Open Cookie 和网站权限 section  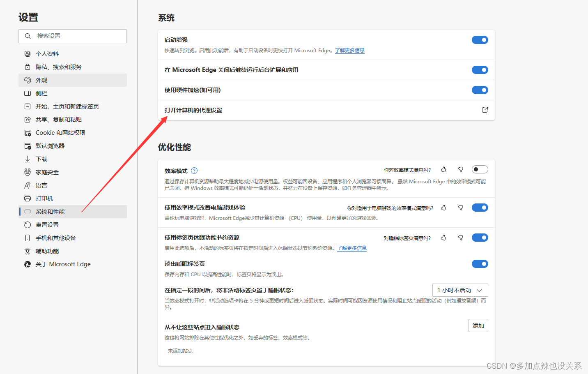pos(73,133)
